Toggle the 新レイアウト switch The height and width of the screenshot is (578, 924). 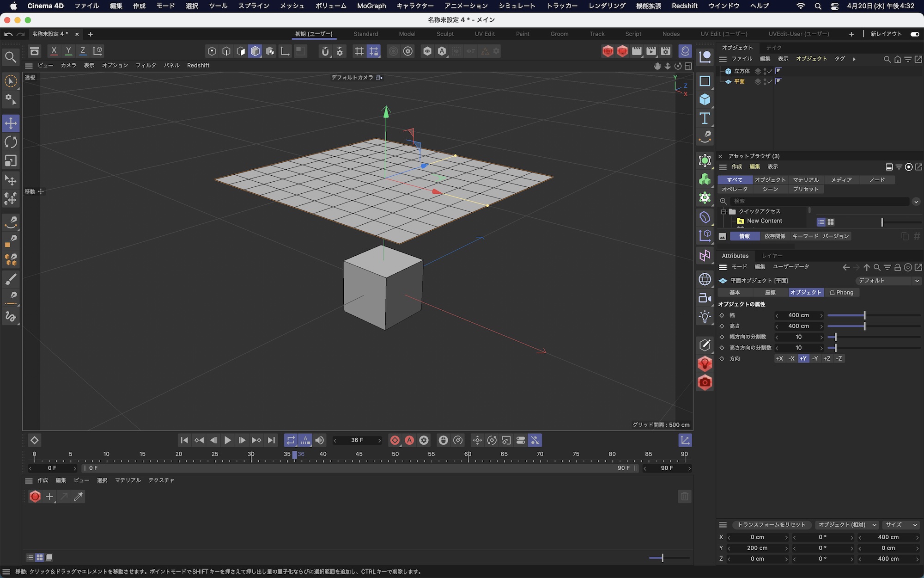914,34
